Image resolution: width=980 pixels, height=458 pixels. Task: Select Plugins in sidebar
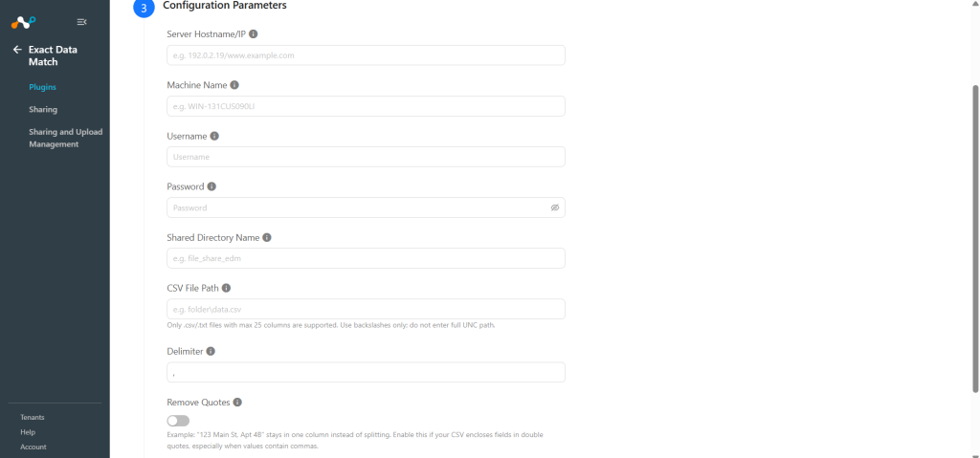click(x=42, y=87)
